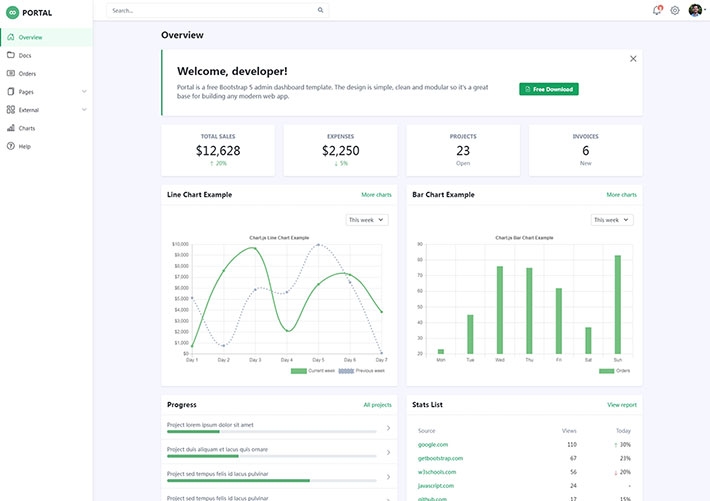
Task: Open the notifications bell icon
Action: 657,11
